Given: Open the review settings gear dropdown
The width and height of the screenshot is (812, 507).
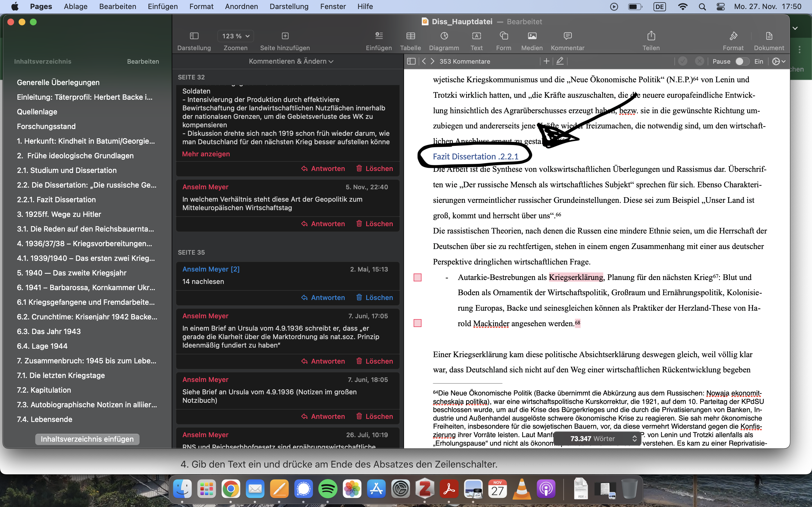Looking at the screenshot, I should [778, 61].
